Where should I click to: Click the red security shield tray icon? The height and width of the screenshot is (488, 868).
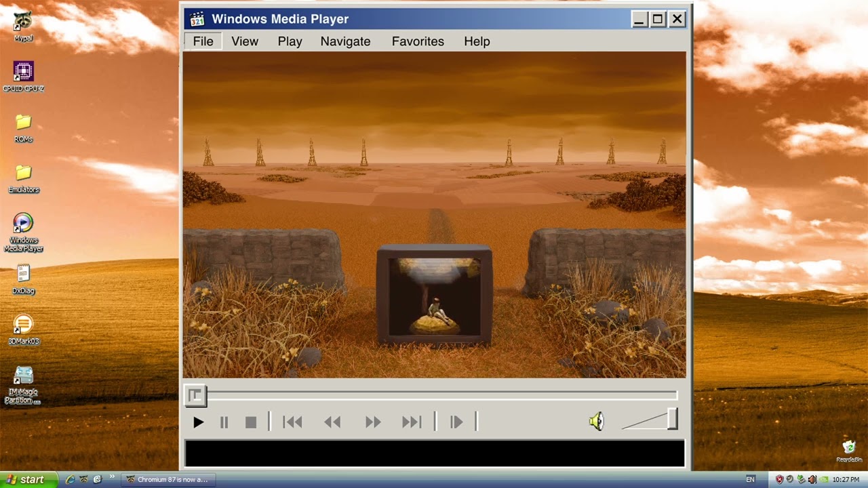click(x=780, y=479)
